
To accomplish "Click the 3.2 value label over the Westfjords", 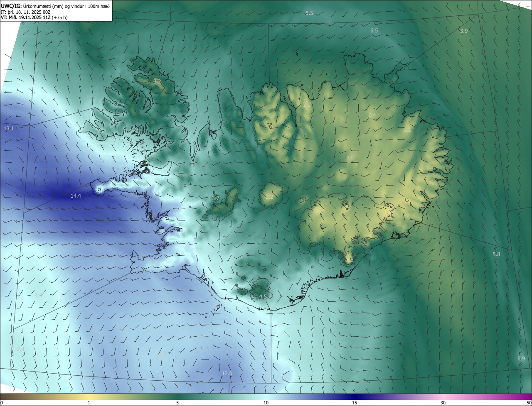I will (157, 81).
